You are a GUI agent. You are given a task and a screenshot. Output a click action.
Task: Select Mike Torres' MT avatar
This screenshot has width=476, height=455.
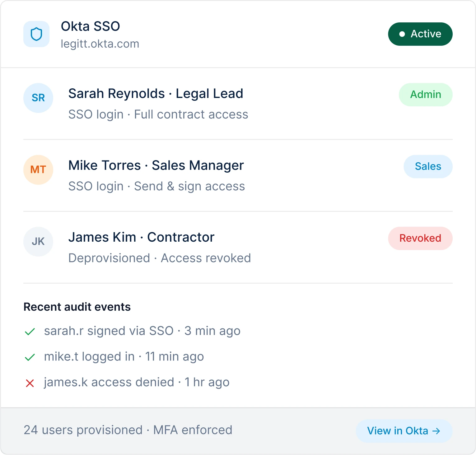tap(38, 169)
